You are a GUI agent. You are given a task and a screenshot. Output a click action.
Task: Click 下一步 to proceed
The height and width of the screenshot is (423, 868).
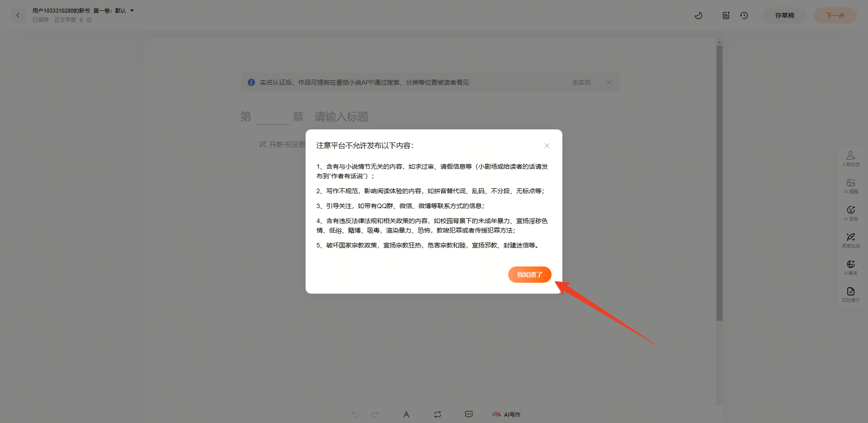pos(835,15)
